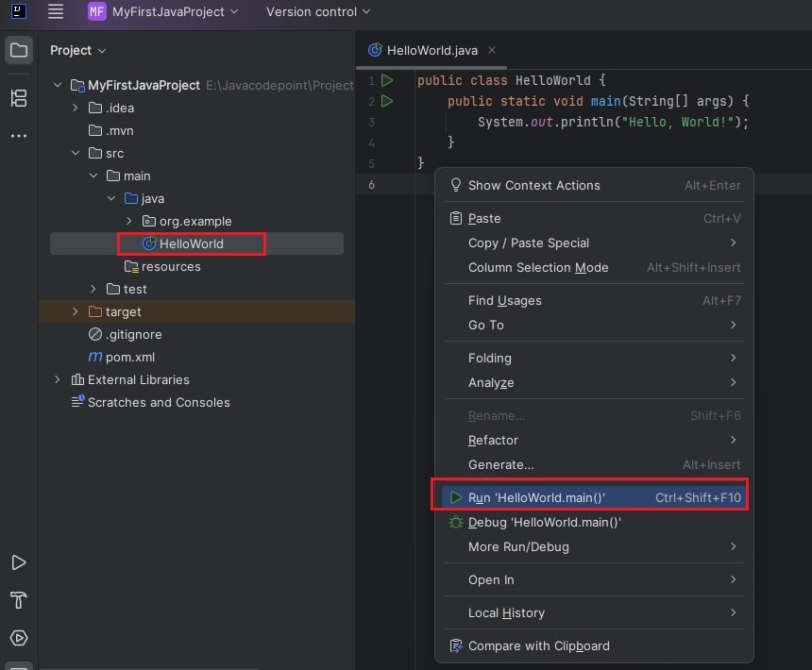Click the Scratches and Consoles icon
Image resolution: width=812 pixels, height=670 pixels.
pyautogui.click(x=77, y=402)
